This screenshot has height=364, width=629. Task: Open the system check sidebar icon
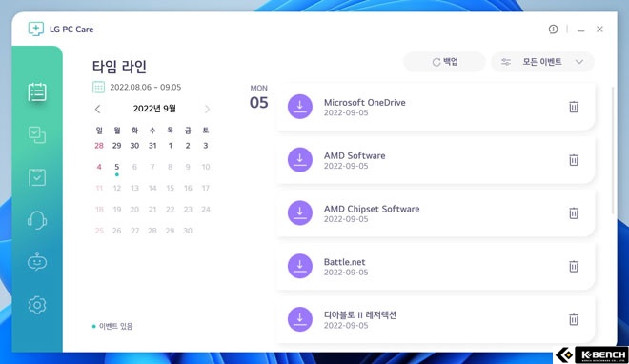tap(37, 135)
